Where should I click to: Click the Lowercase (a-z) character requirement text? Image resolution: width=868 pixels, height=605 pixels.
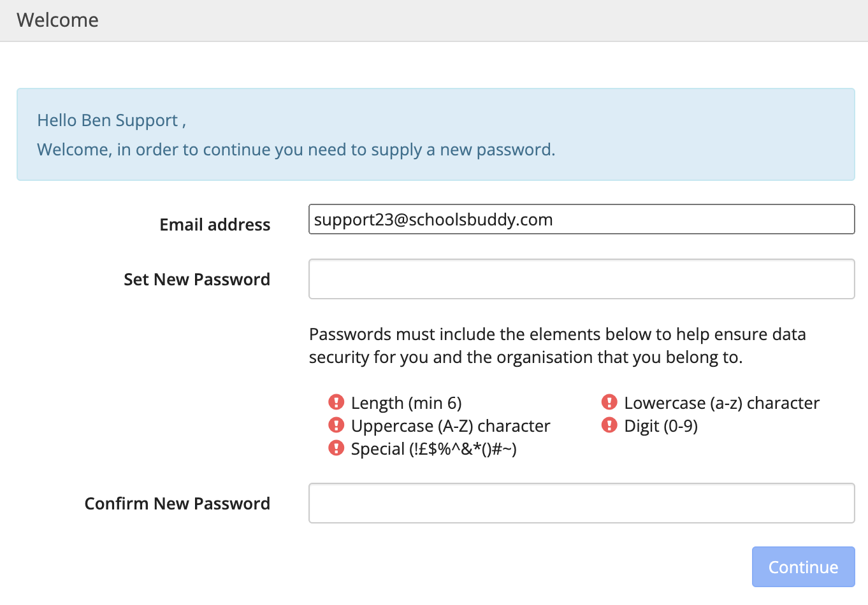tap(721, 403)
